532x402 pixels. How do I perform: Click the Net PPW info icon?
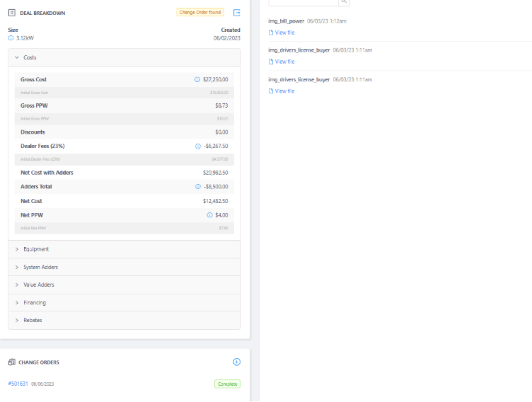click(209, 215)
